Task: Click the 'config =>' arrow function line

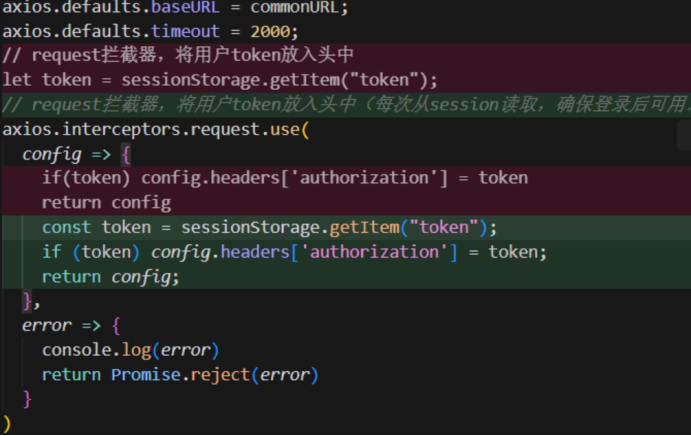Action: pos(77,155)
